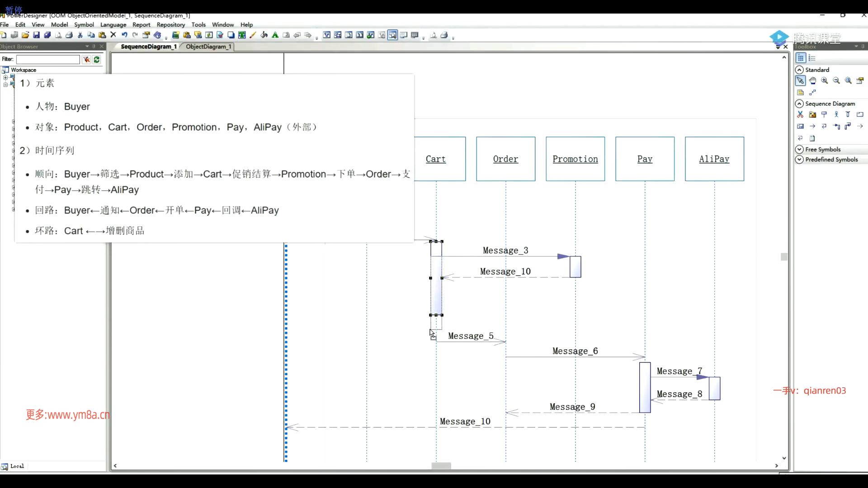Screen dimensions: 868x488
Task: Select the Grabber hand tool
Action: coord(812,81)
